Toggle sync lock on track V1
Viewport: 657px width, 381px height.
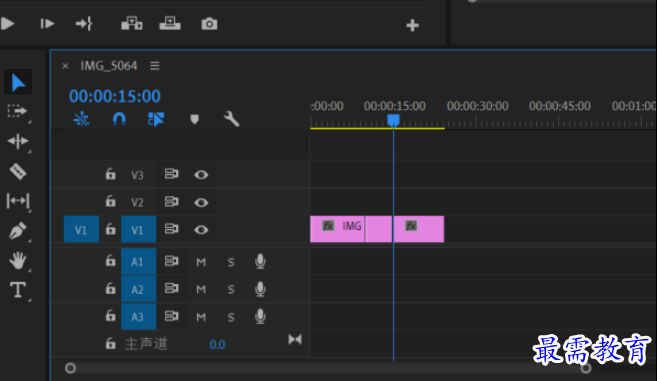coord(171,229)
